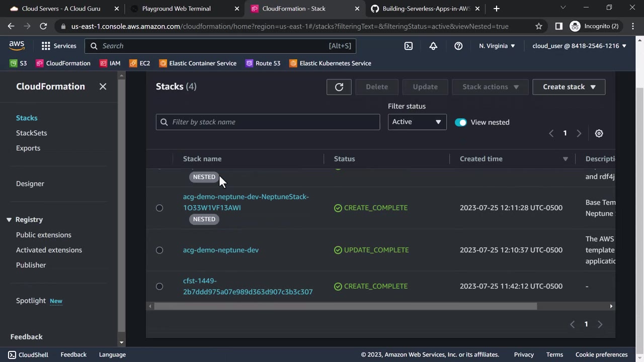
Task: Click the horizontal table scrollbar
Action: 346,306
